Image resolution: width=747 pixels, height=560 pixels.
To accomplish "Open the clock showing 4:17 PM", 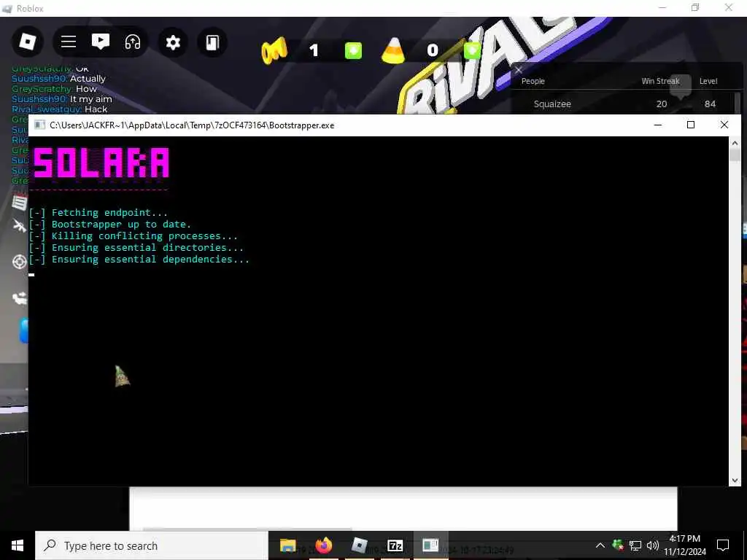I will coord(685,545).
